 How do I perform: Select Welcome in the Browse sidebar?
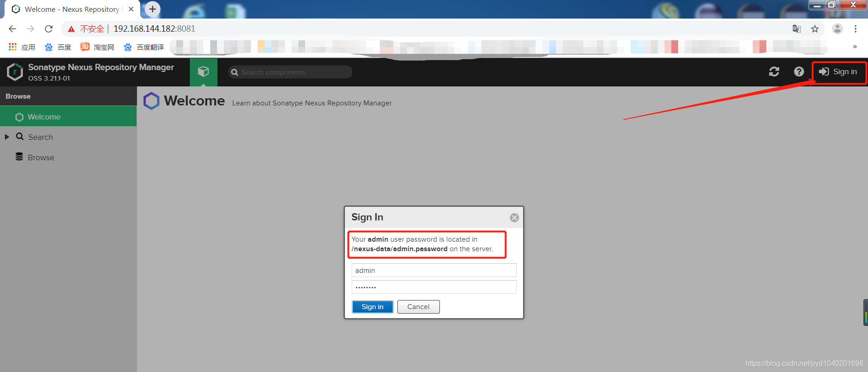pos(68,117)
